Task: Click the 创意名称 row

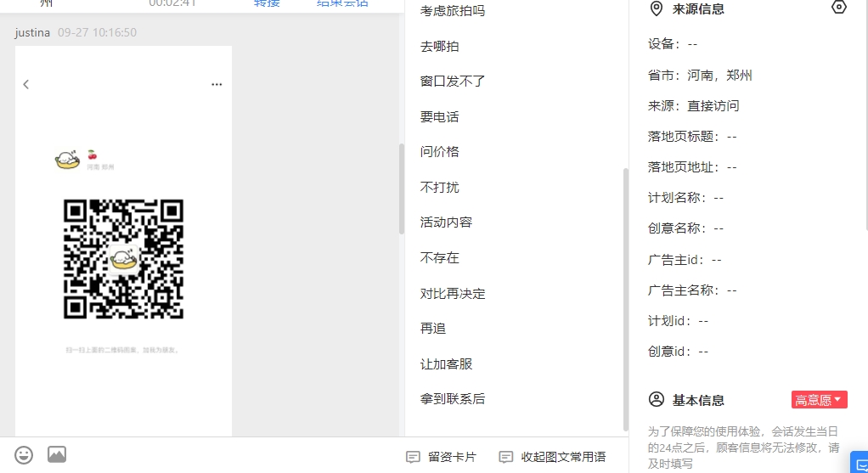Action: tap(685, 228)
